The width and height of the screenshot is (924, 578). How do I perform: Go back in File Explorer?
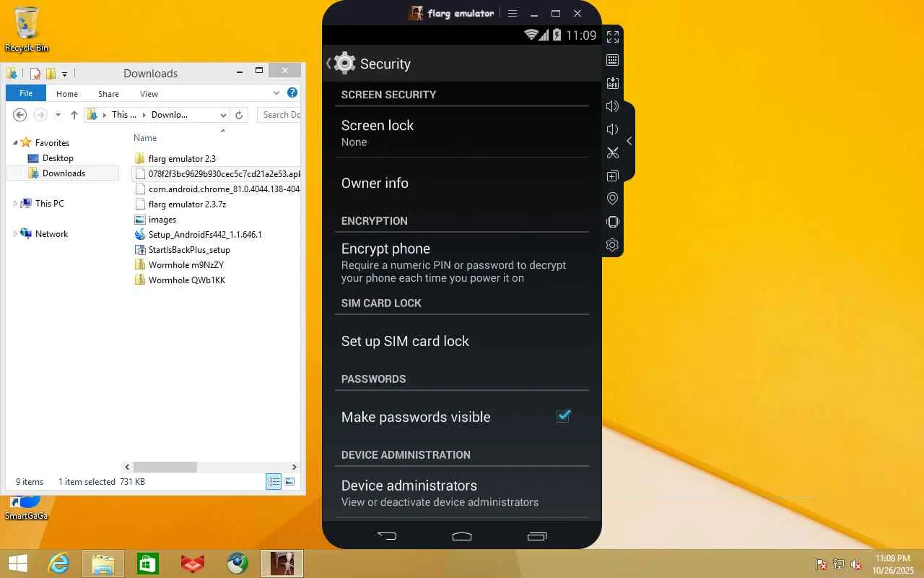pos(20,115)
